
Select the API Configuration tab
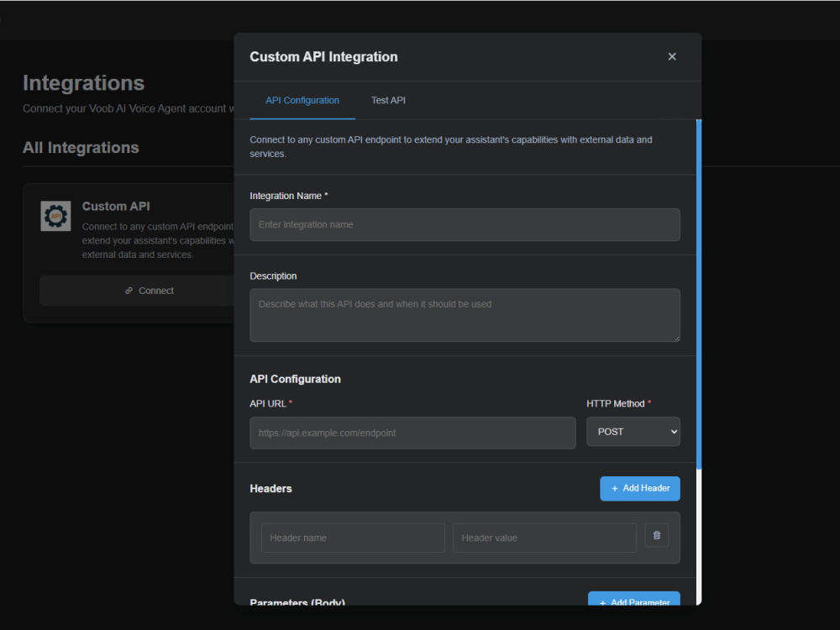click(302, 100)
